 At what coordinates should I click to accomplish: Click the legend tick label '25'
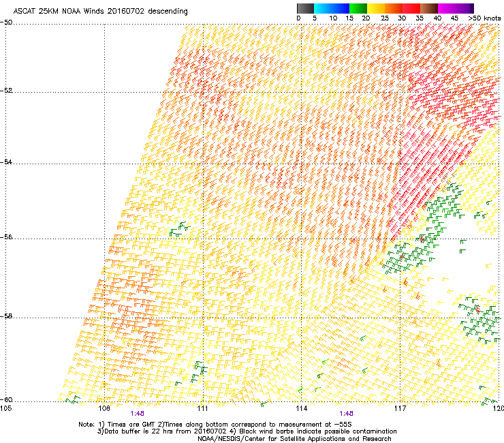coord(385,18)
